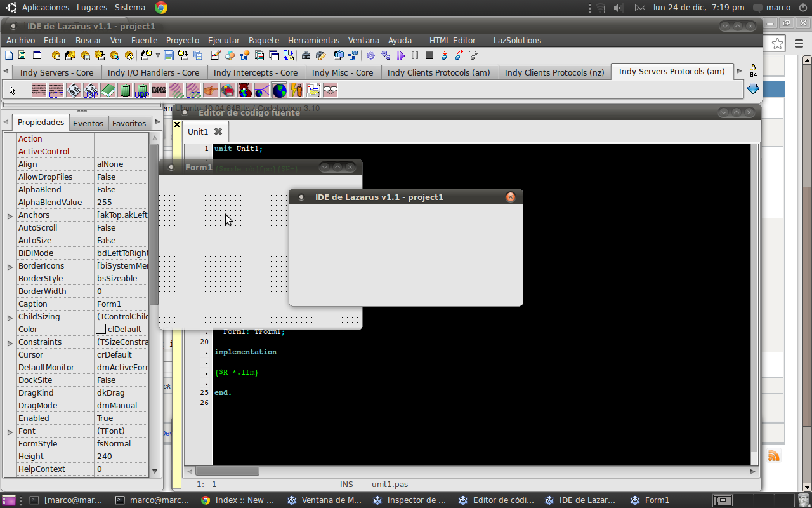812x508 pixels.
Task: Switch to the Index :: New Chrome taskbar window
Action: tap(239, 500)
